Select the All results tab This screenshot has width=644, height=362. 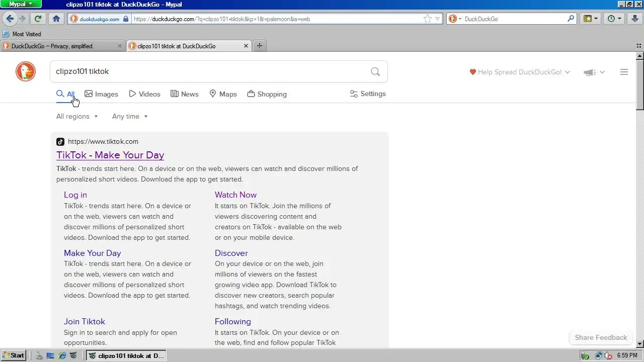(x=65, y=94)
